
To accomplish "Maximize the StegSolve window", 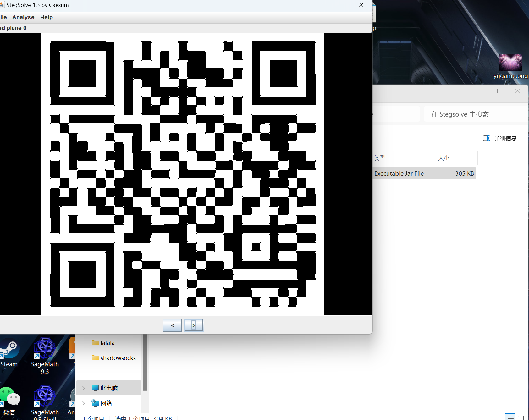I will 339,5.
